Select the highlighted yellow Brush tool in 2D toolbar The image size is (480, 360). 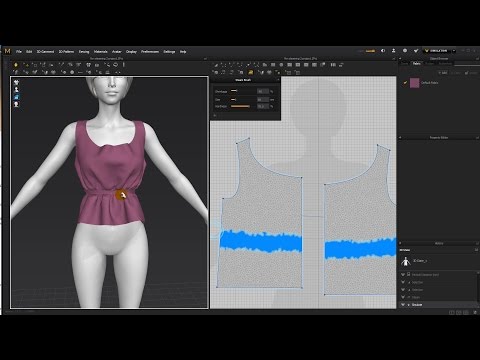pos(251,72)
